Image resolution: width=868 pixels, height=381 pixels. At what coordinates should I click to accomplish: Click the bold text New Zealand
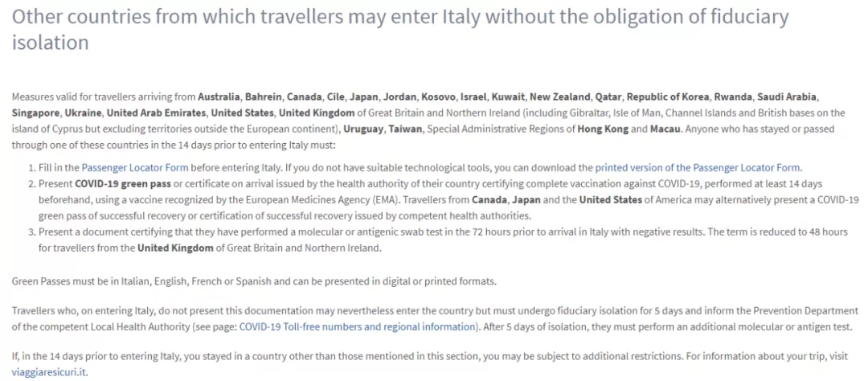coord(559,97)
